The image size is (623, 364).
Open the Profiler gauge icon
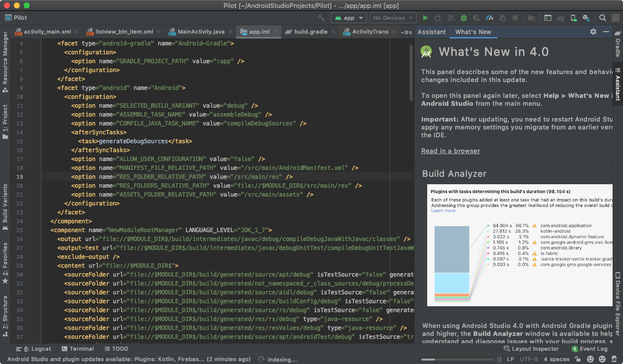point(489,18)
